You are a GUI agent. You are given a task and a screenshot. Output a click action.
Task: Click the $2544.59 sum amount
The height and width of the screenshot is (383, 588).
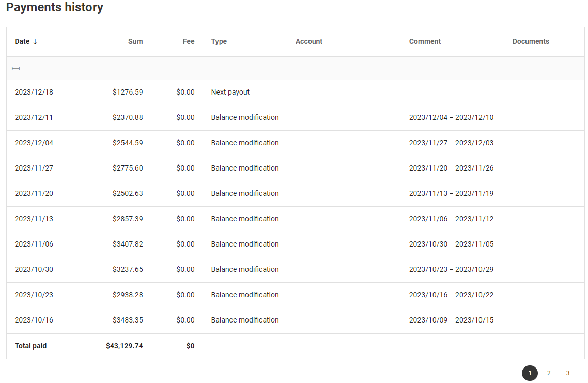click(128, 143)
